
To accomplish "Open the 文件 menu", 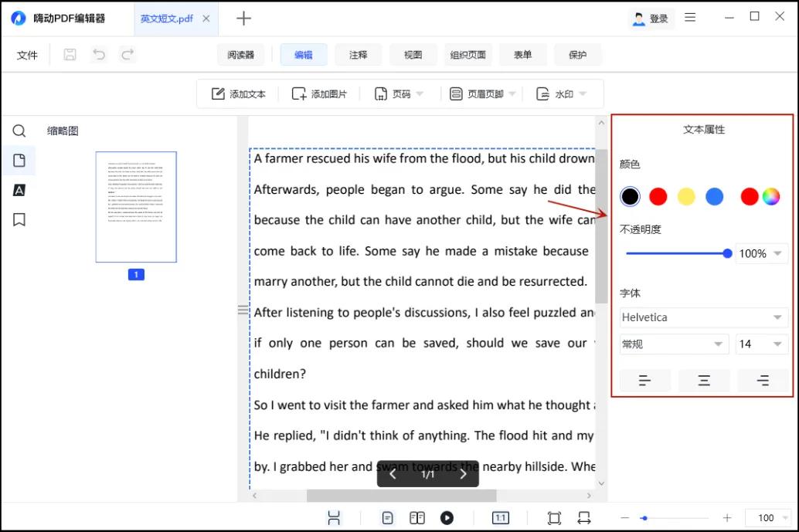I will pos(27,55).
